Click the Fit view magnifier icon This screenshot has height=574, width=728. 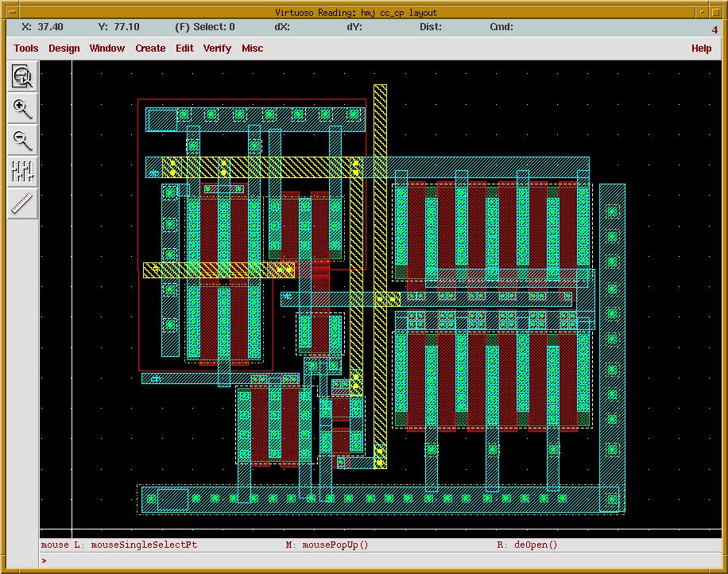[23, 77]
